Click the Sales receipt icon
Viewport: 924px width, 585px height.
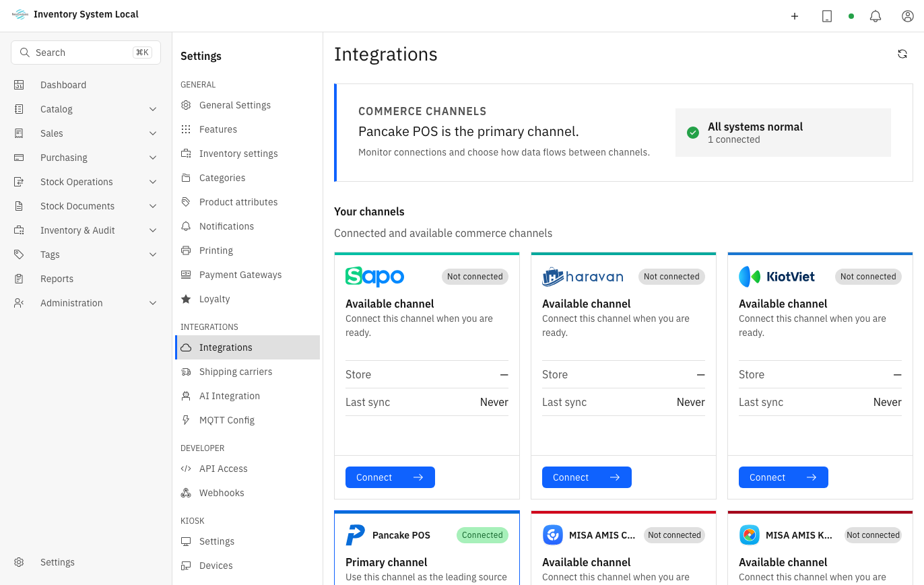19,133
